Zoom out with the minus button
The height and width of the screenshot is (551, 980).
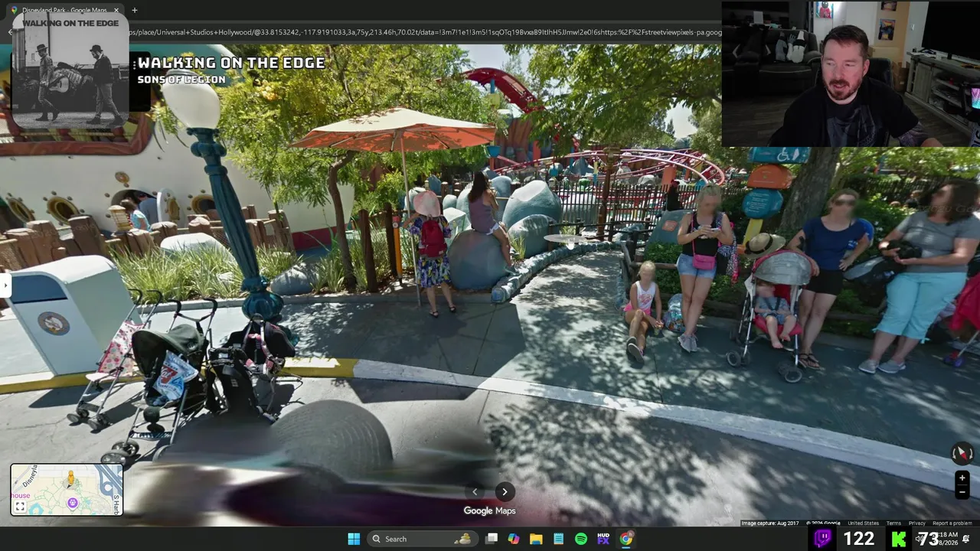tap(962, 492)
